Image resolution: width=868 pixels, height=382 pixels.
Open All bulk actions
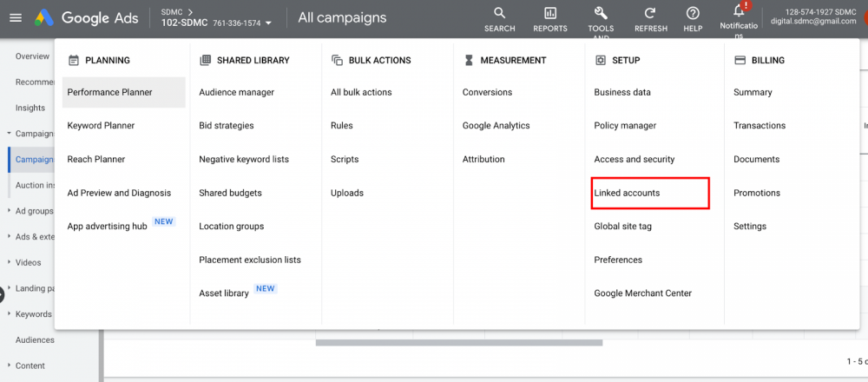coord(361,92)
